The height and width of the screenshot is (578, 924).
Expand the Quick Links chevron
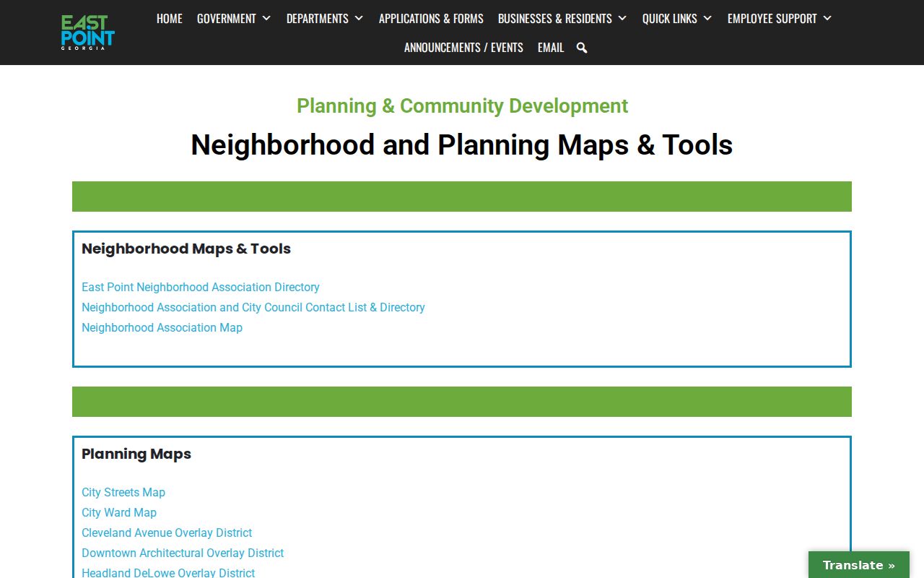[x=707, y=18]
